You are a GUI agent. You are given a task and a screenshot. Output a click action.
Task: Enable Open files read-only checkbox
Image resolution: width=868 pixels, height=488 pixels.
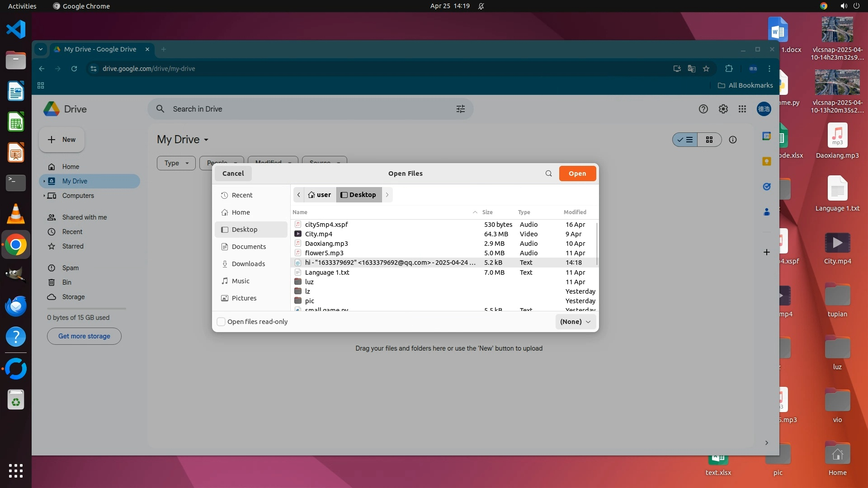(x=221, y=322)
